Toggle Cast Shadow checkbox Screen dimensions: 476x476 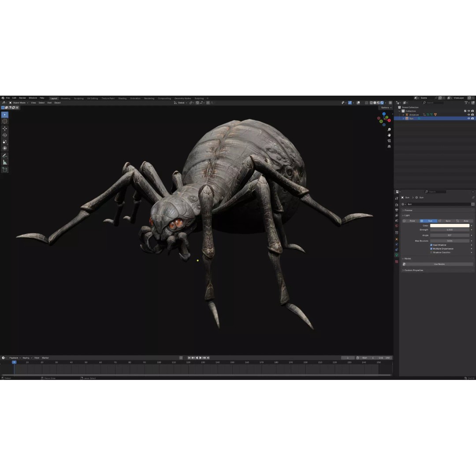(431, 245)
